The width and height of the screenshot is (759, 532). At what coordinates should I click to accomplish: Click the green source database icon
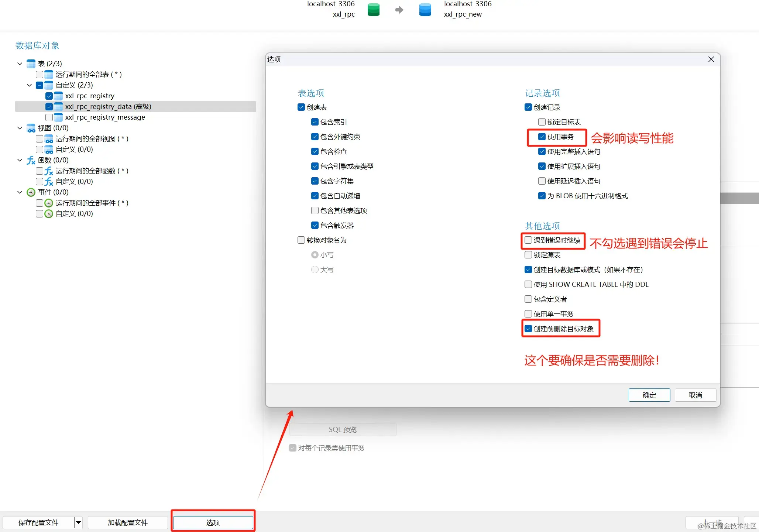click(x=374, y=10)
